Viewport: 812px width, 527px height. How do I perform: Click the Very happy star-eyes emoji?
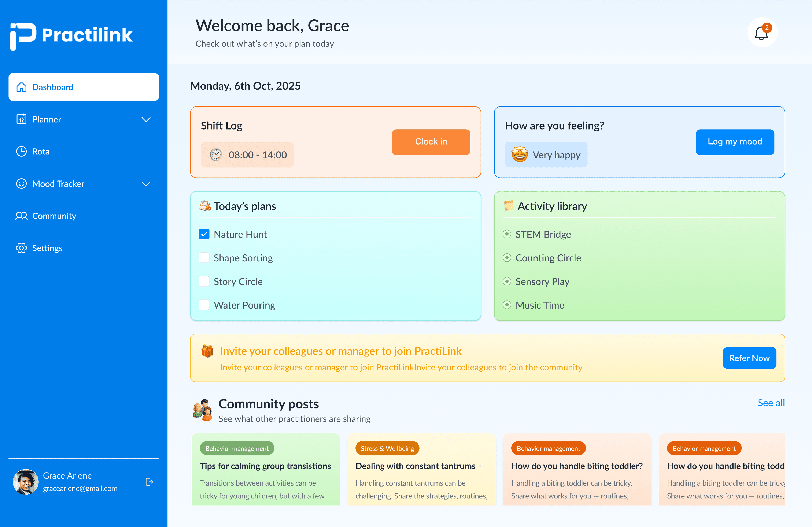(520, 154)
